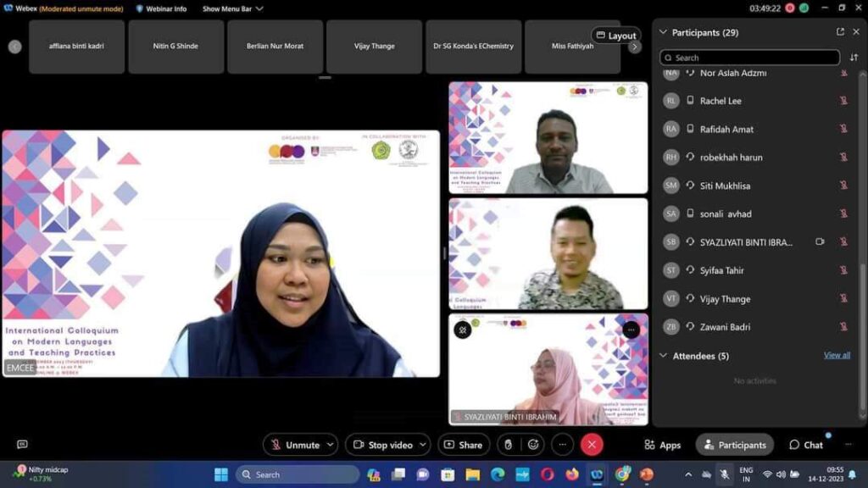Pop out the Participants panel

[x=840, y=32]
